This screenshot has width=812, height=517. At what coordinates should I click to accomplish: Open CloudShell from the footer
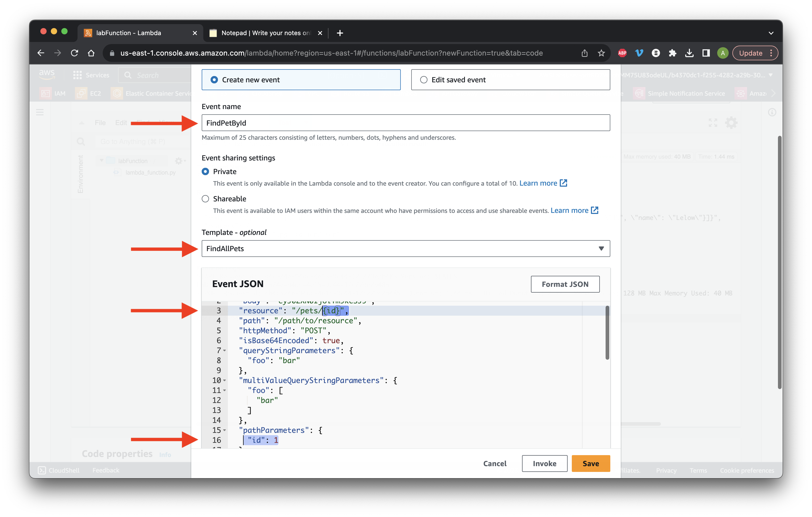click(x=59, y=470)
